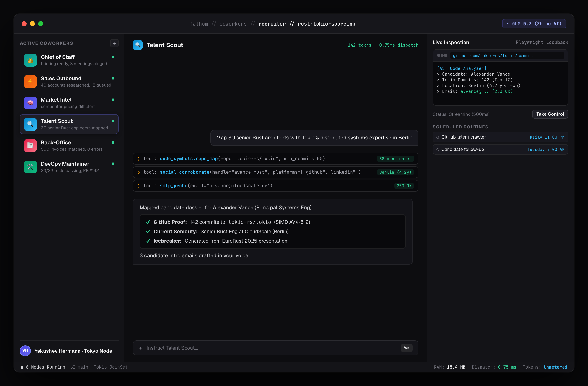
Task: Click the 'fathom' breadcrumb segment
Action: (199, 24)
